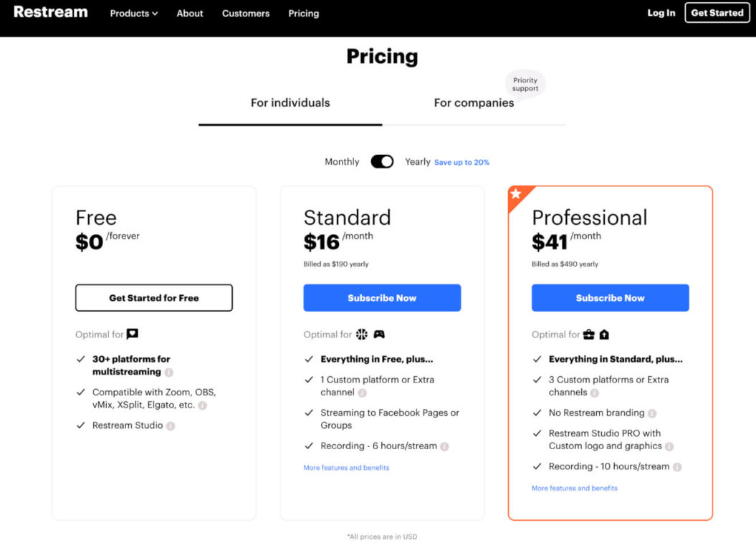The width and height of the screenshot is (756, 543).
Task: Click the Save up to 20% text
Action: pos(461,163)
